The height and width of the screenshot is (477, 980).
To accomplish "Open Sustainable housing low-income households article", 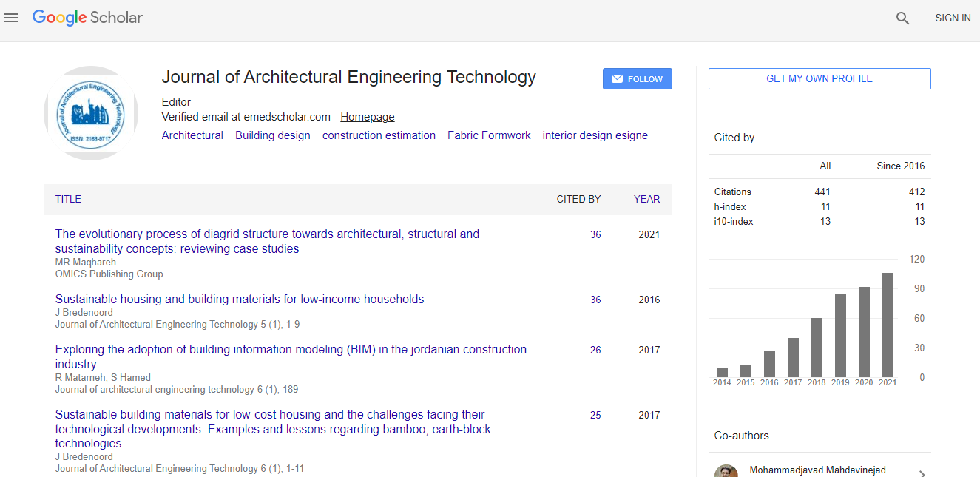I will [240, 300].
